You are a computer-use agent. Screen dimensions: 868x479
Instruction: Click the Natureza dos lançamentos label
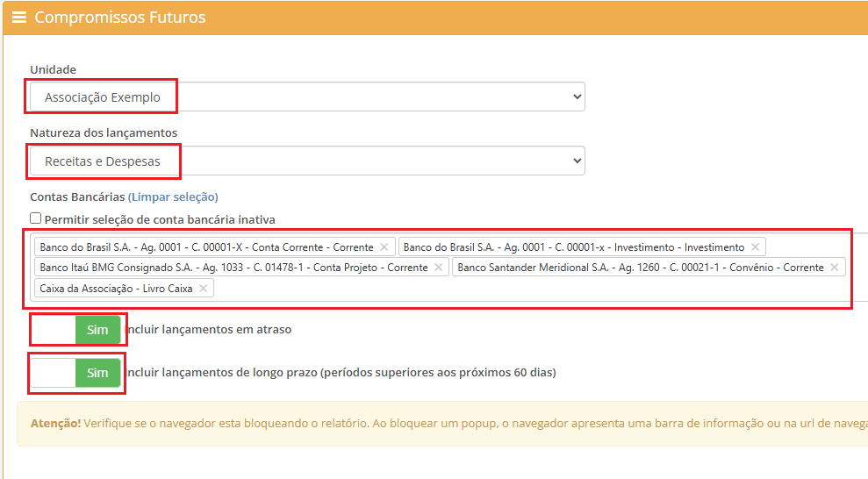[104, 132]
